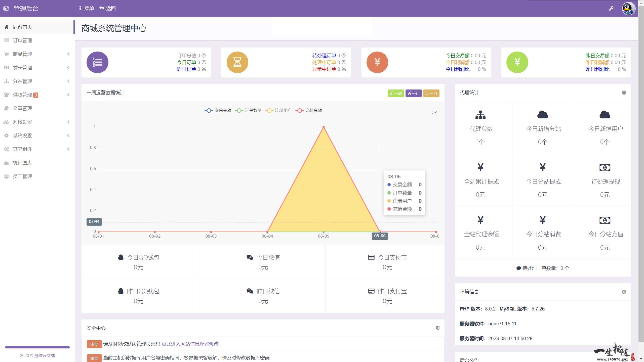Open 订单管理 in the sidebar
This screenshot has height=362, width=644.
[x=22, y=40]
